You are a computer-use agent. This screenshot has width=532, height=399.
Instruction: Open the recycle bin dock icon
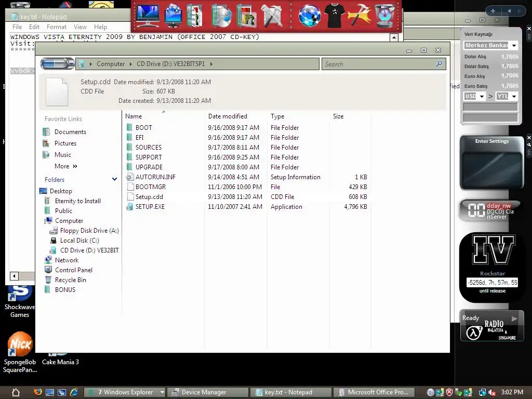tap(385, 16)
